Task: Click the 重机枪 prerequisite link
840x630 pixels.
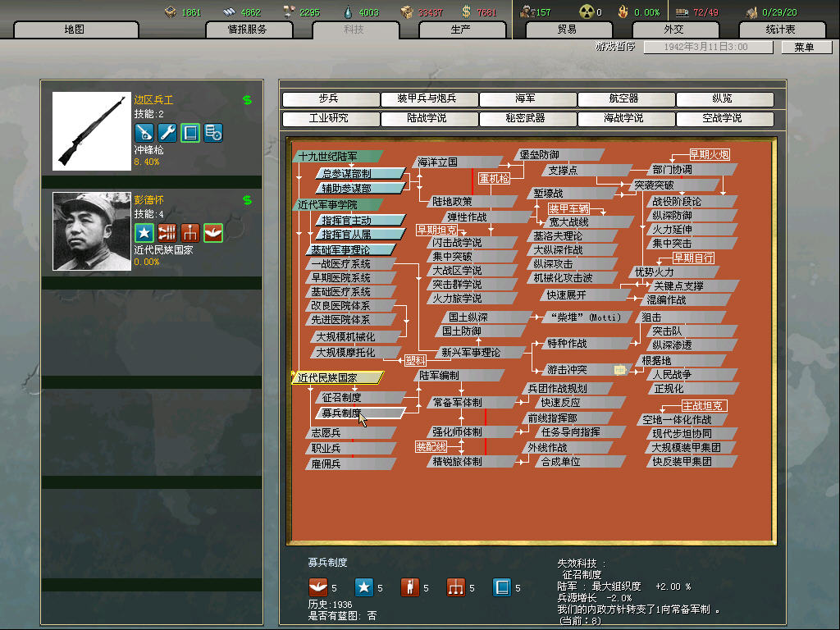Action: click(x=493, y=178)
